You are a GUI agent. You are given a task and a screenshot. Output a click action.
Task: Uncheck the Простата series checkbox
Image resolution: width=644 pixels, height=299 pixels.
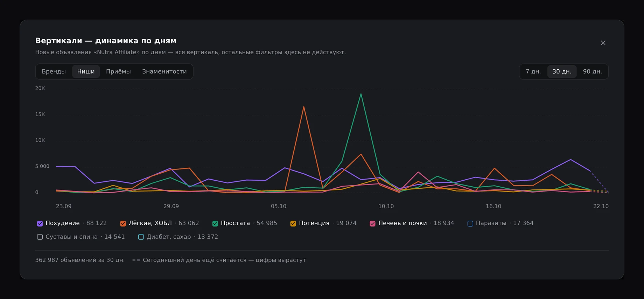point(215,223)
